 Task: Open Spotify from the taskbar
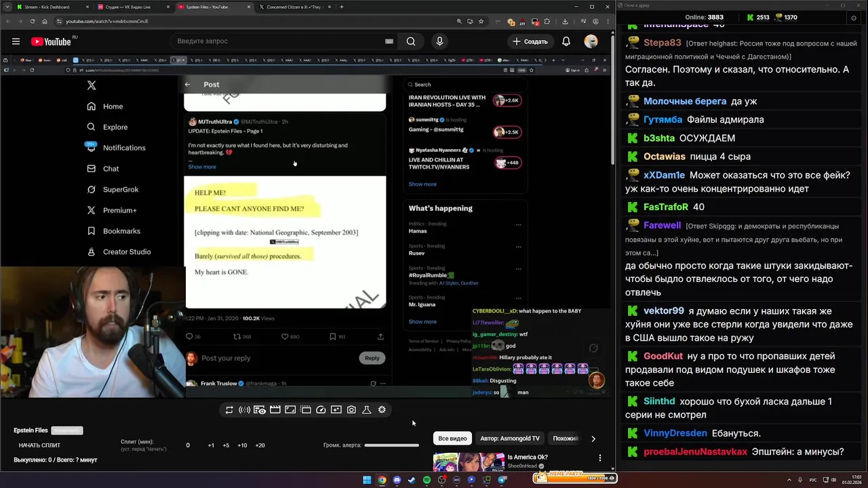427,480
